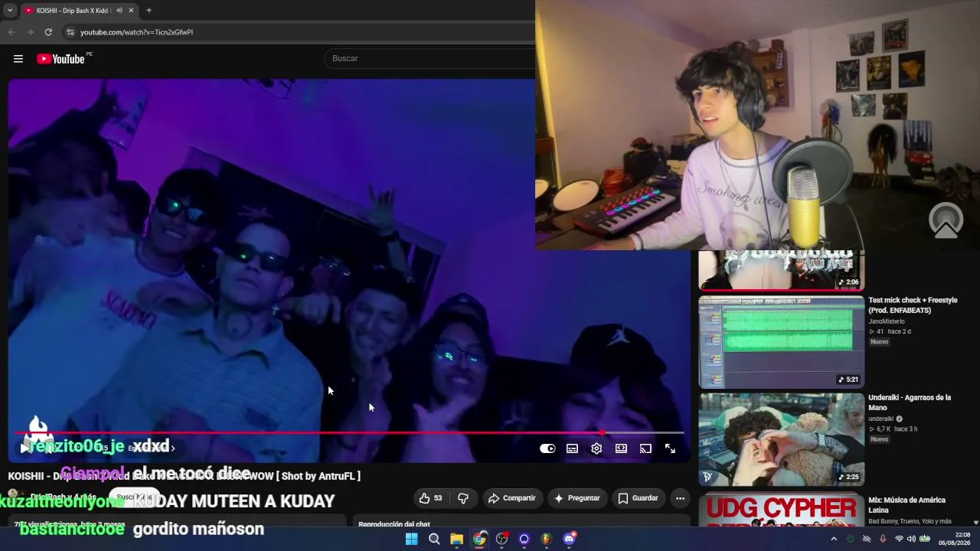
Task: Mute the tab via its audio icon
Action: tap(119, 11)
